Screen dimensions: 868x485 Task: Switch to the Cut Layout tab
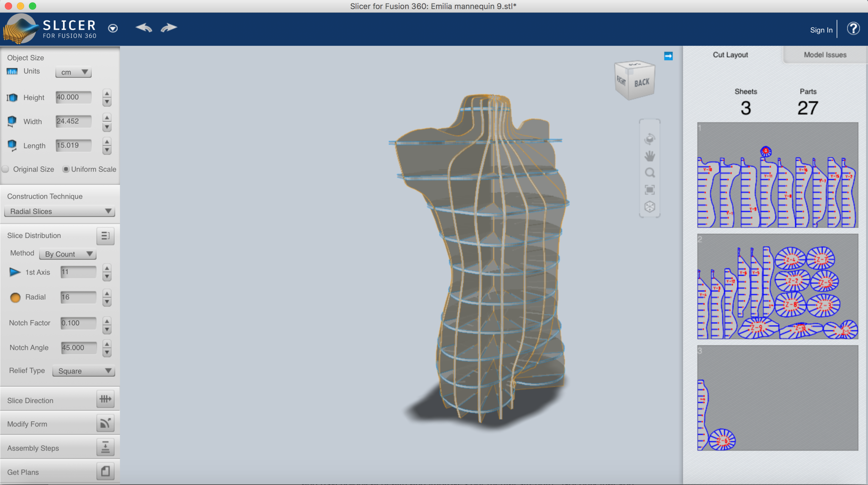coord(731,55)
